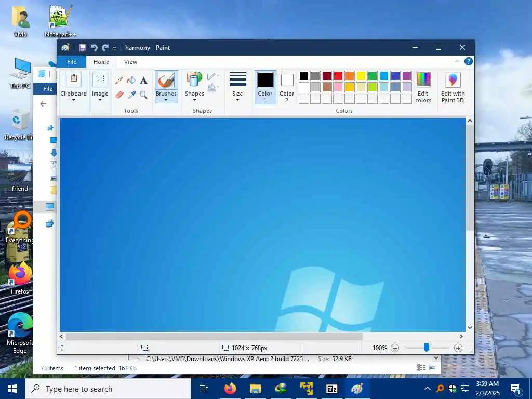Select the Fill with color bucket tool
Image resolution: width=532 pixels, height=399 pixels.
pos(131,81)
